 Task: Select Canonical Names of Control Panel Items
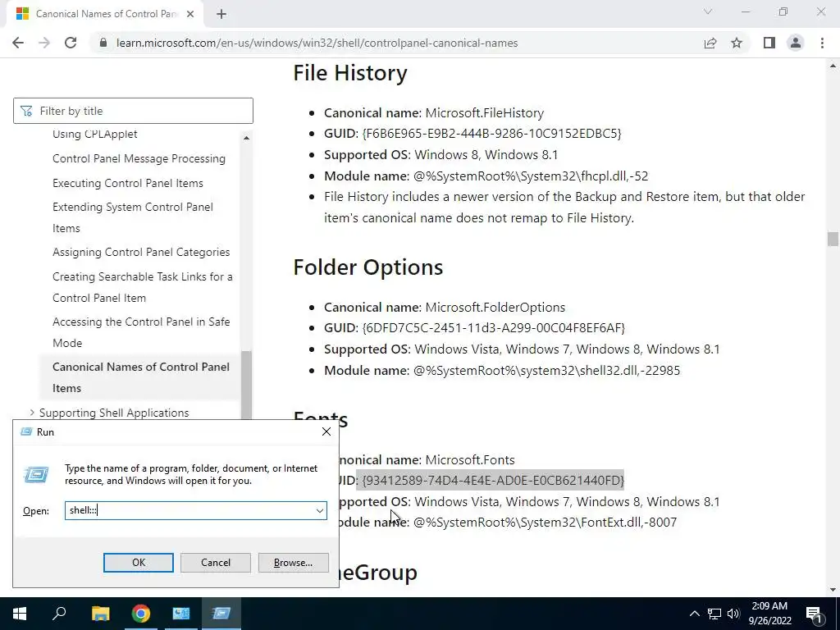tap(141, 377)
